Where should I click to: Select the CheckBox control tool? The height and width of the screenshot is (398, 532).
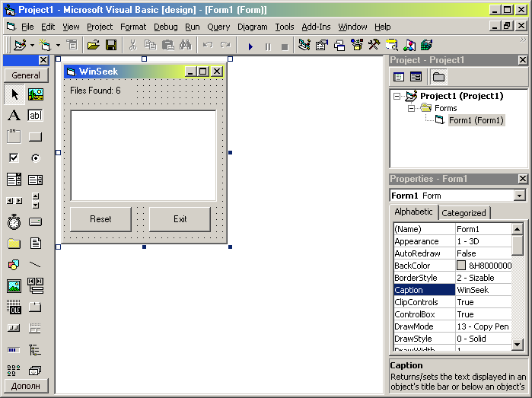(14, 158)
